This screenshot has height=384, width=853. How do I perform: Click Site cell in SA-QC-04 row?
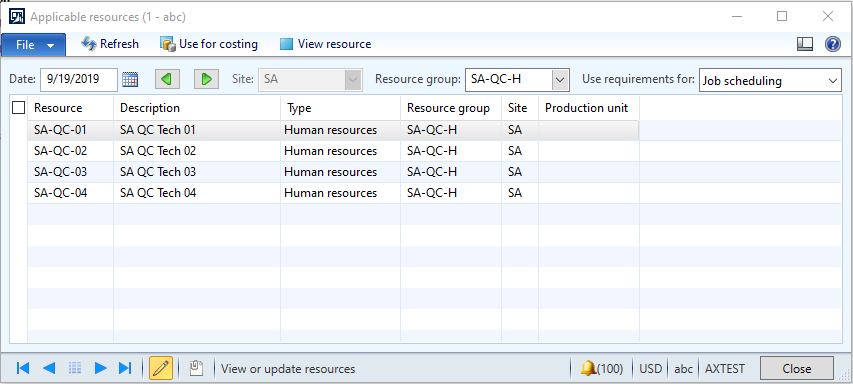[520, 193]
